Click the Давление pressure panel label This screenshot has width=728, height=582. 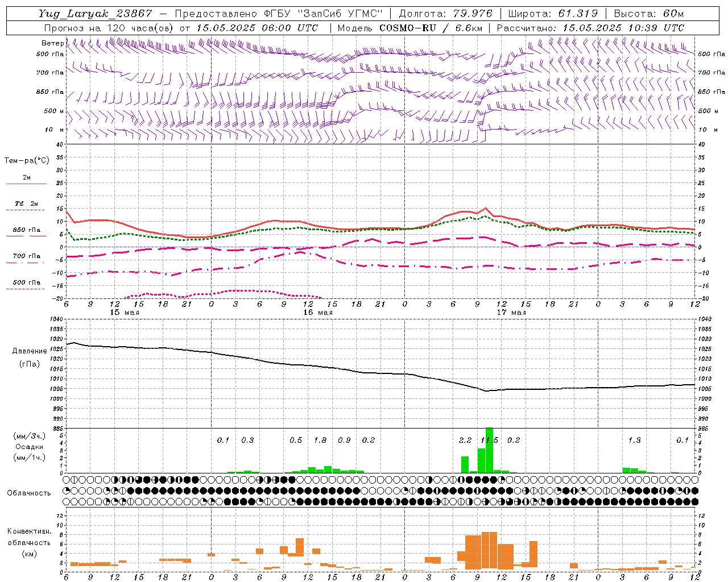click(x=30, y=351)
